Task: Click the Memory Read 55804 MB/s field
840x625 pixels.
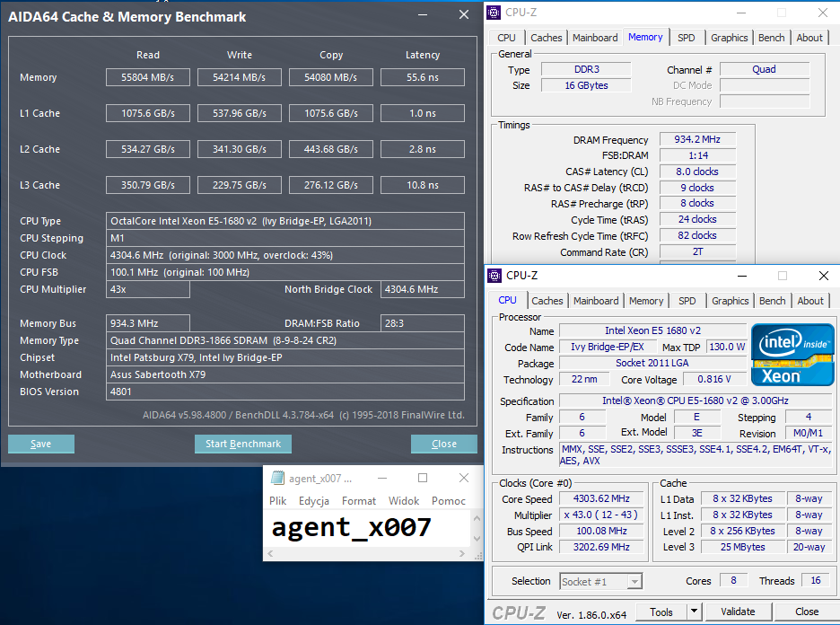Action: tap(148, 77)
